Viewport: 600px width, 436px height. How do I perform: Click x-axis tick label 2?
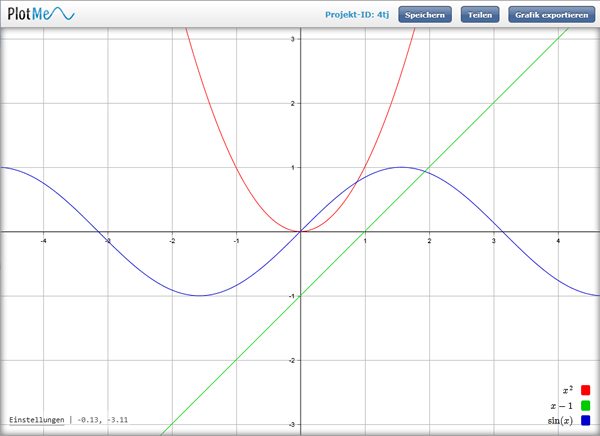[x=429, y=241]
